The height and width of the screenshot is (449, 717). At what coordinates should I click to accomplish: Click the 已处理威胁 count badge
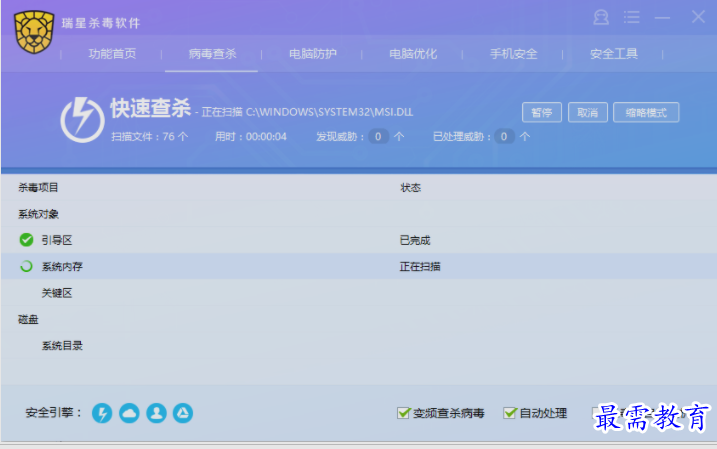[x=504, y=137]
